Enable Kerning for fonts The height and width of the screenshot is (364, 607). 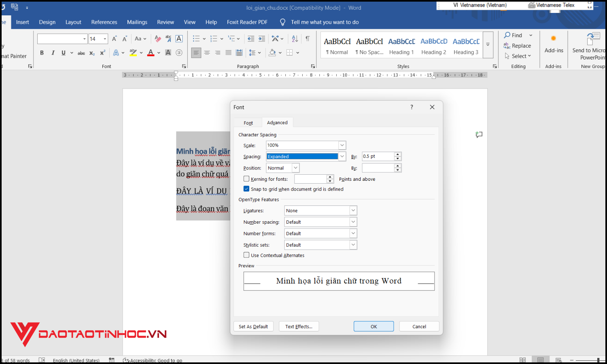(246, 178)
